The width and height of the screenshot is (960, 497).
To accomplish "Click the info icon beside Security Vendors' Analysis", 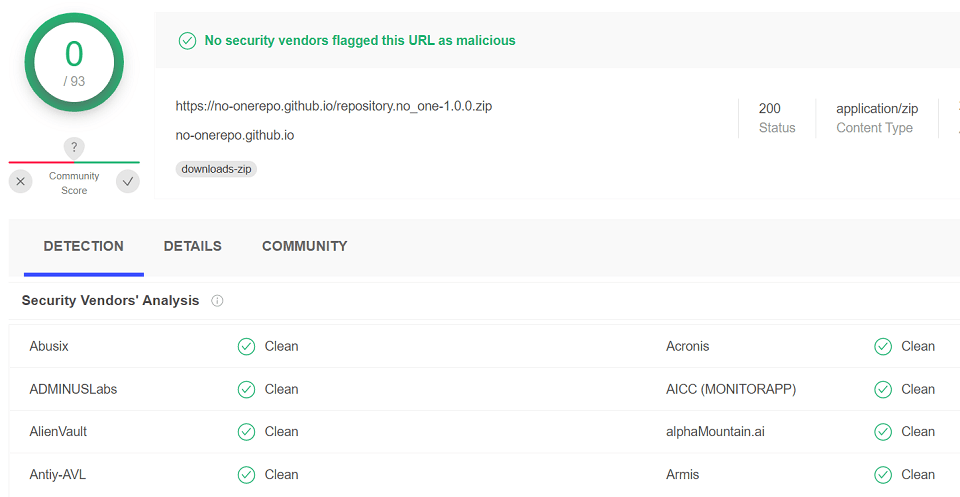I will [x=217, y=301].
